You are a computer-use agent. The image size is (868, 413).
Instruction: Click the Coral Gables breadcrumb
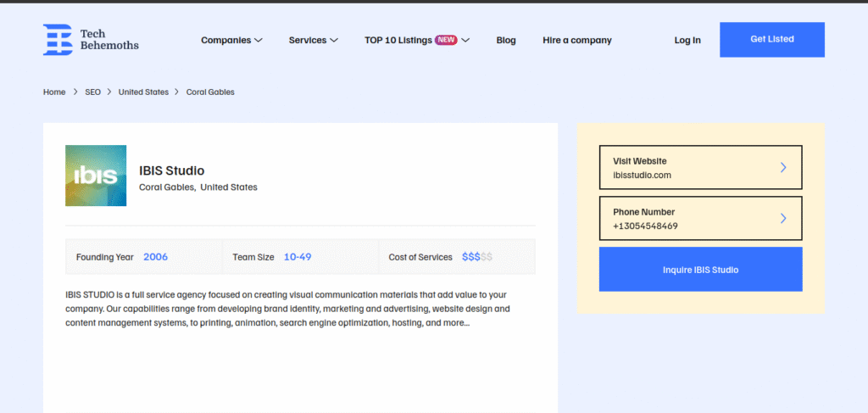pyautogui.click(x=210, y=92)
